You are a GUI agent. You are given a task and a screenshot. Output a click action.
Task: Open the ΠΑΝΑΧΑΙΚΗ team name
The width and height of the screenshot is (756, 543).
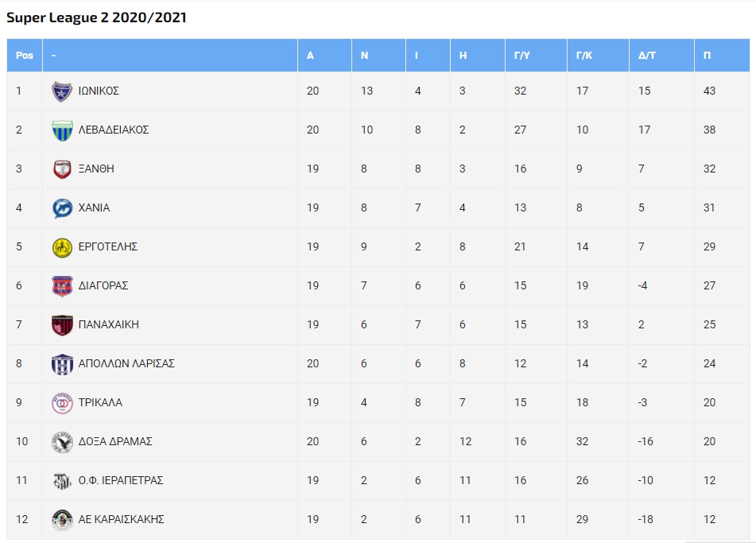108,324
